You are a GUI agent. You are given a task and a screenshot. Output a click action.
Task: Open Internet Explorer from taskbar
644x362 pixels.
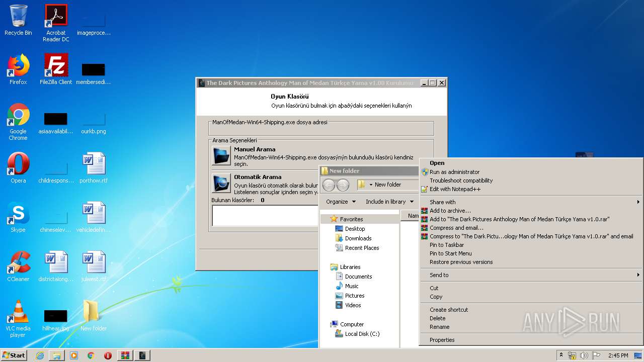coord(40,355)
